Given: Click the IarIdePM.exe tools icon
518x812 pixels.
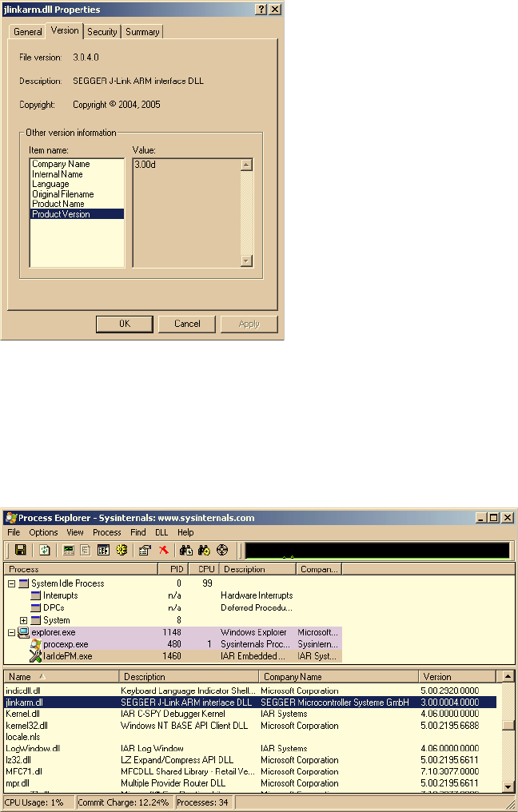Looking at the screenshot, I should [36, 656].
